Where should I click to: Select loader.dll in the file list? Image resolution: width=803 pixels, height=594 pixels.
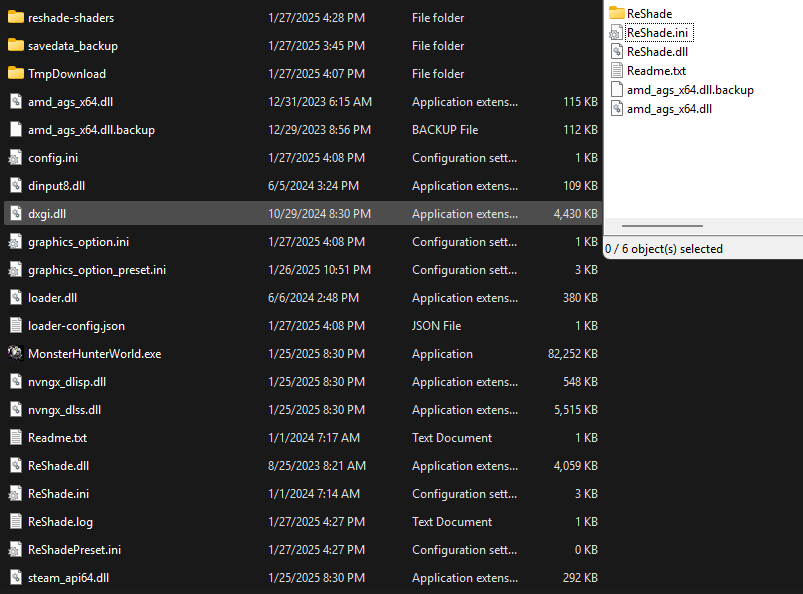[52, 298]
